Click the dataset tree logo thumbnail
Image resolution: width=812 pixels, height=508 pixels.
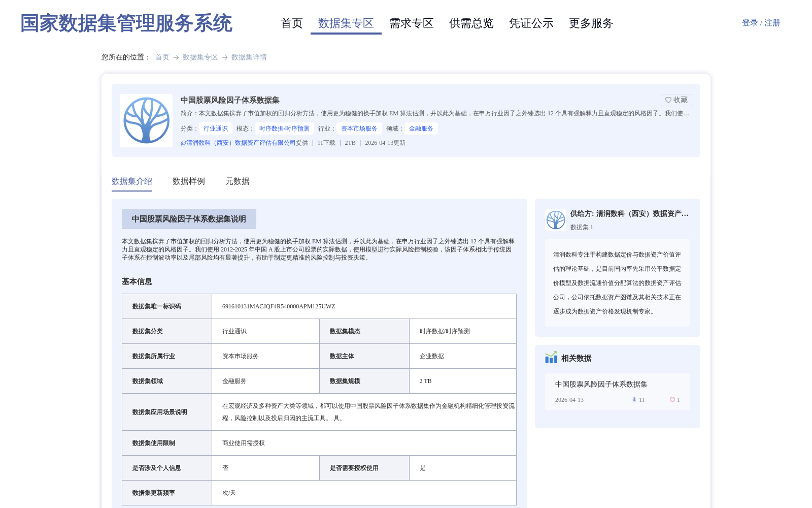(146, 120)
